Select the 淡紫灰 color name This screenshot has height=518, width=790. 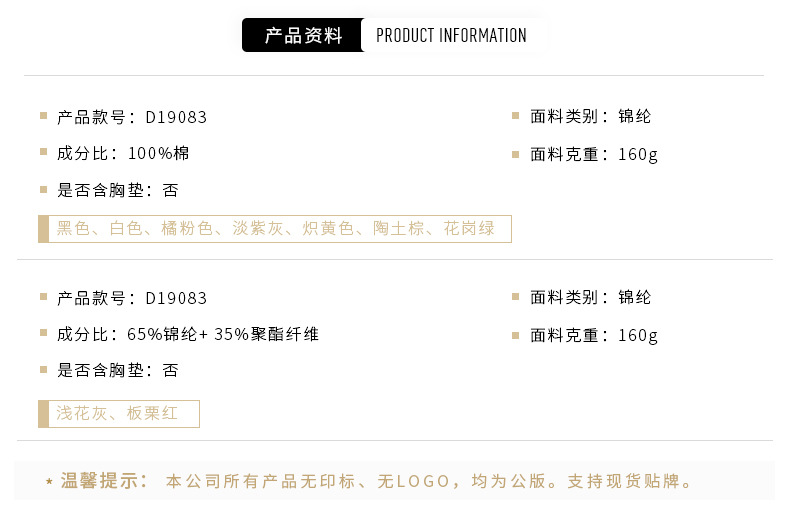[x=258, y=229]
